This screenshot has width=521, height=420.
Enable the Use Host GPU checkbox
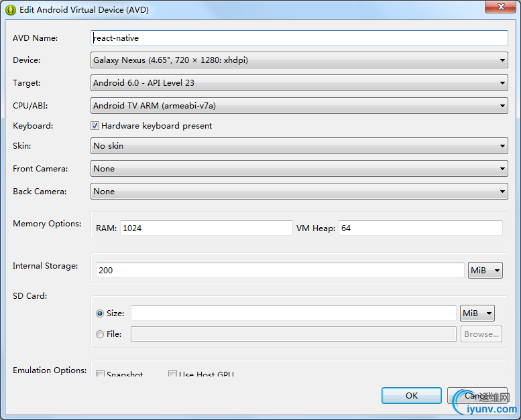click(172, 374)
